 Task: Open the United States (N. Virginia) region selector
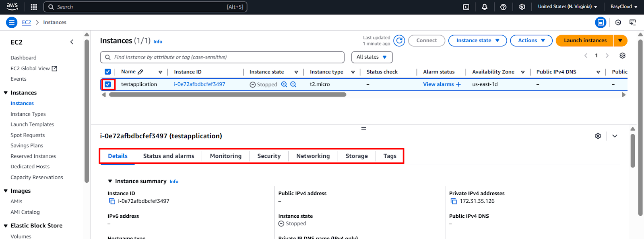(x=568, y=7)
